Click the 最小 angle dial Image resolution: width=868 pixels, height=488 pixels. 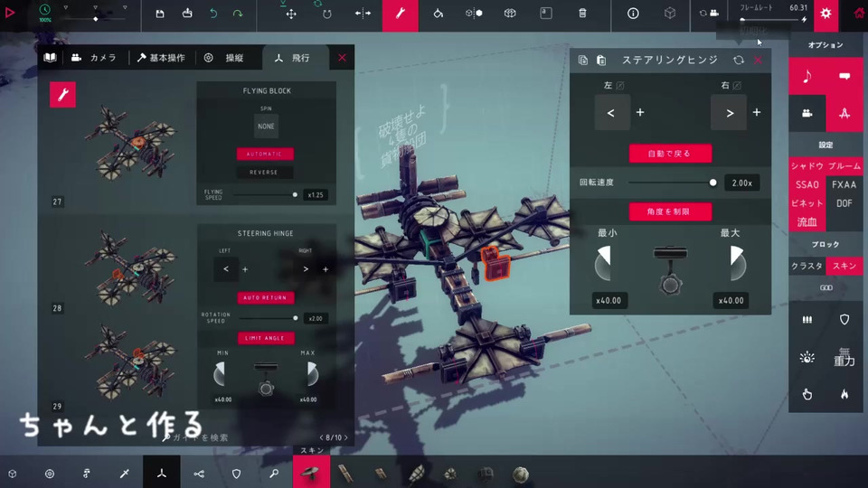coord(603,263)
